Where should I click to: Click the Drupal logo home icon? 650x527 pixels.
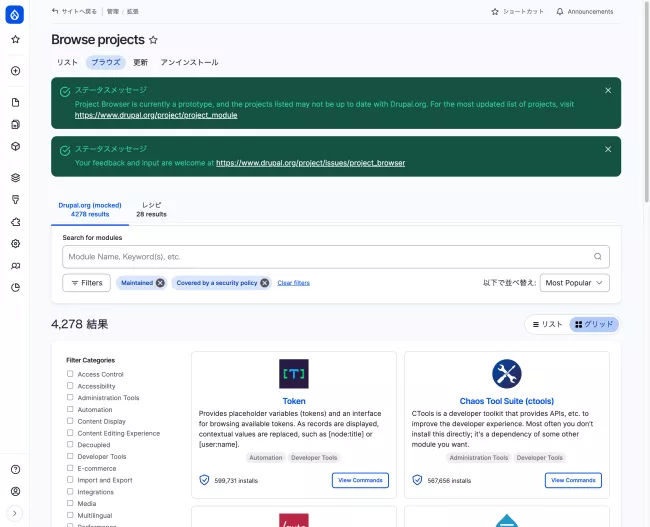click(x=15, y=15)
